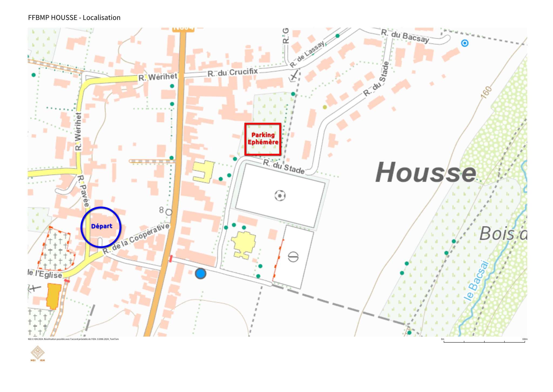Click the red Parking Ephémère box
The image size is (553, 392).
tap(263, 139)
